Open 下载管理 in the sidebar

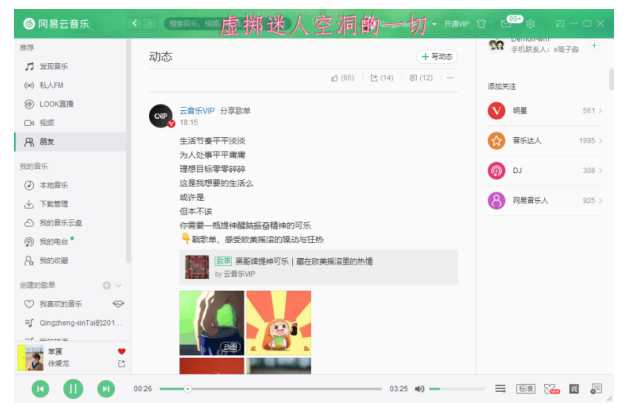click(x=70, y=204)
